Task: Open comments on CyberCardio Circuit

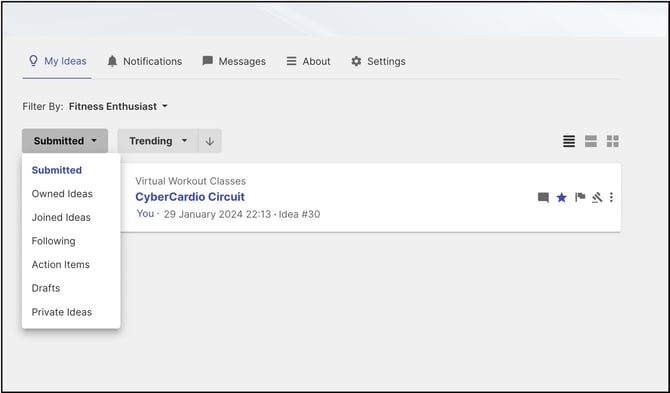Action: [543, 197]
